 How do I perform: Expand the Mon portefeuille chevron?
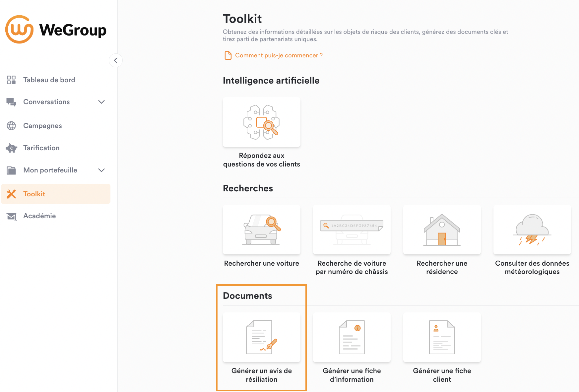click(x=101, y=170)
